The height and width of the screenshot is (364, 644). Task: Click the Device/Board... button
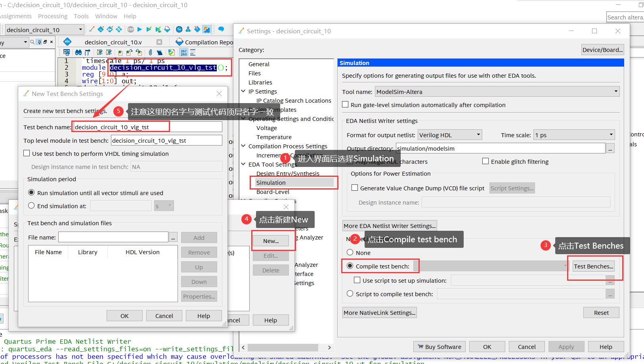tap(603, 50)
